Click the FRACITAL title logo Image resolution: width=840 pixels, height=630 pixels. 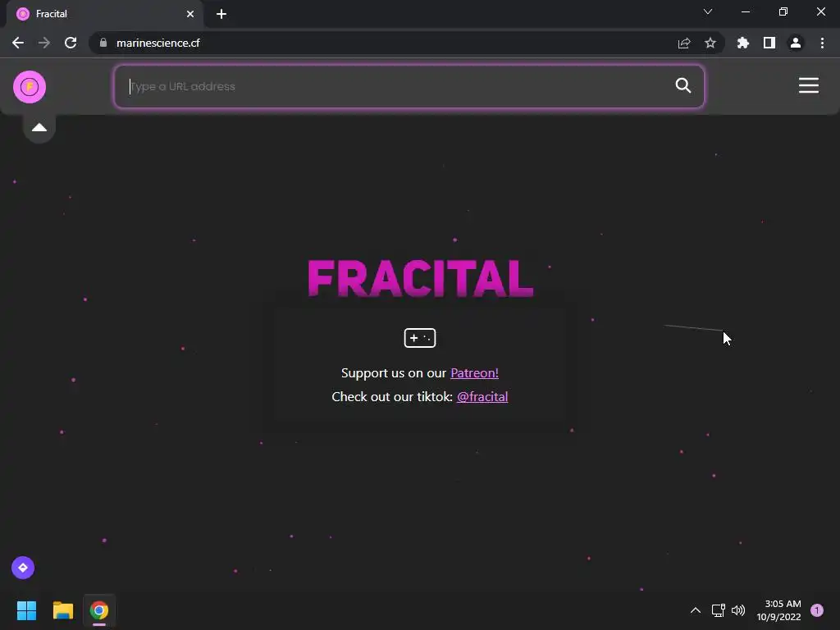[x=421, y=278]
